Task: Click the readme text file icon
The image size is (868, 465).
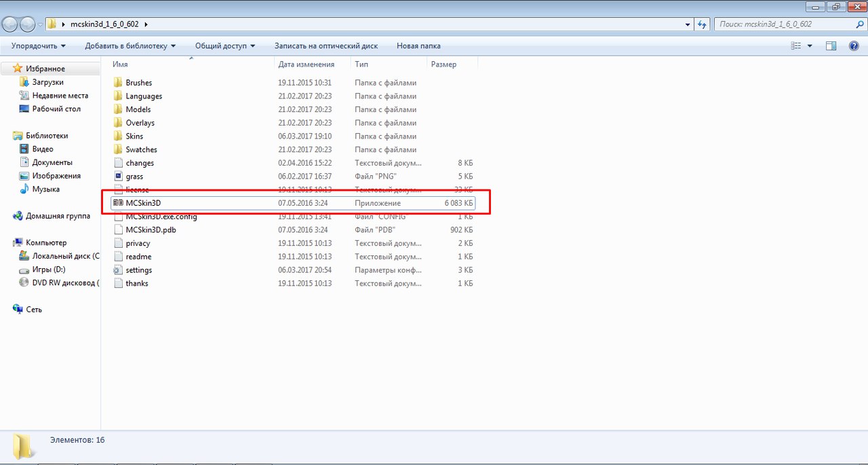Action: pos(117,257)
